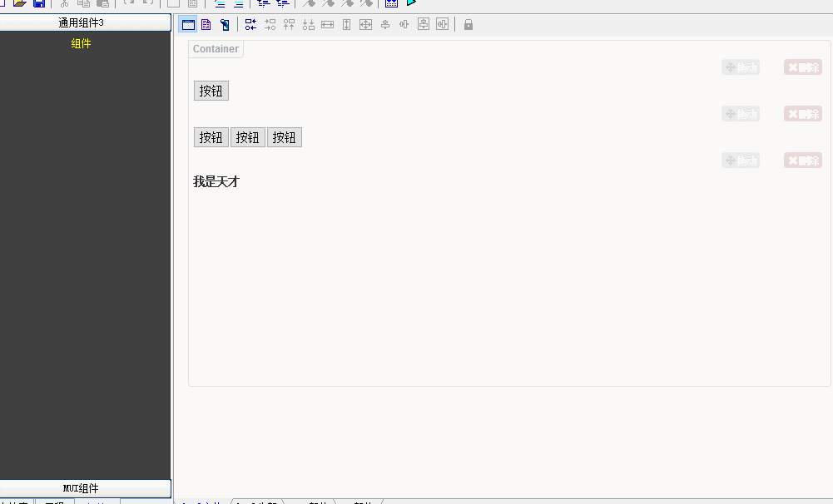Screen dimensions: 833x504
Task: Switch to the form window design view icon
Action: (x=188, y=24)
